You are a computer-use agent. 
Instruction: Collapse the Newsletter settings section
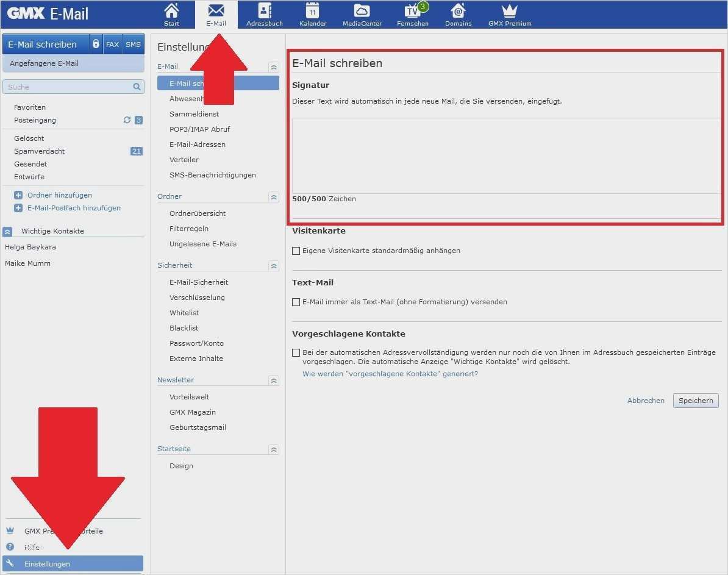[x=274, y=380]
